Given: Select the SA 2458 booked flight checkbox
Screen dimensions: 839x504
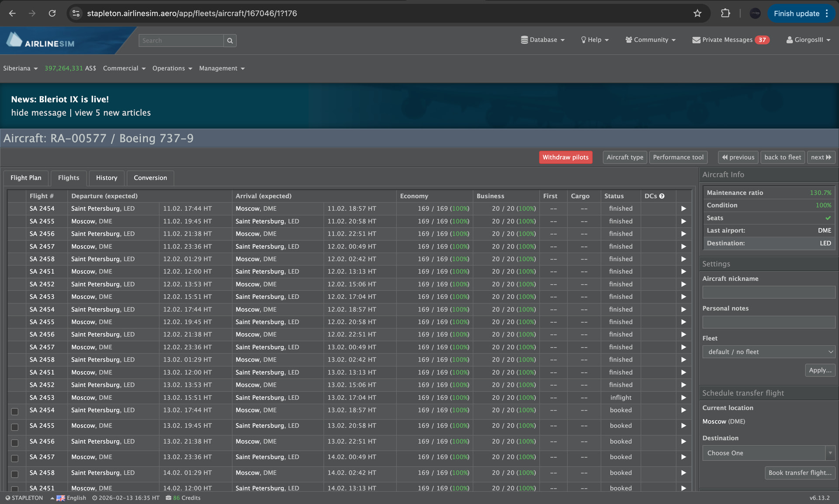Looking at the screenshot, I should [15, 474].
